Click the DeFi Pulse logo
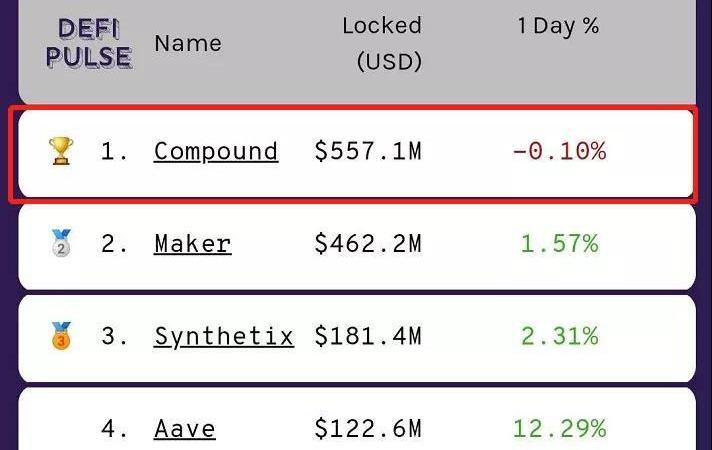Image resolution: width=712 pixels, height=450 pixels. [x=89, y=44]
